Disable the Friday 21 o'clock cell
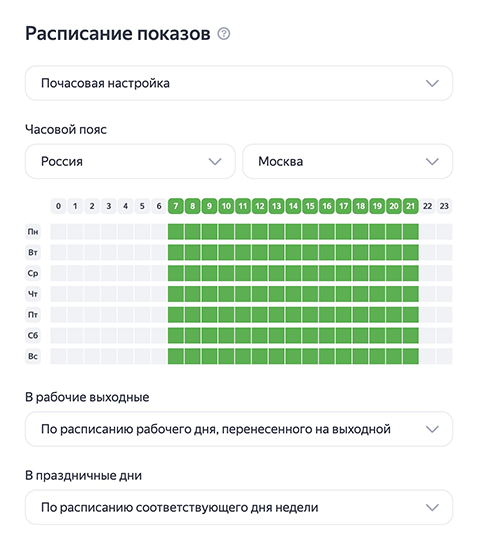Image resolution: width=477 pixels, height=552 pixels. point(410,315)
